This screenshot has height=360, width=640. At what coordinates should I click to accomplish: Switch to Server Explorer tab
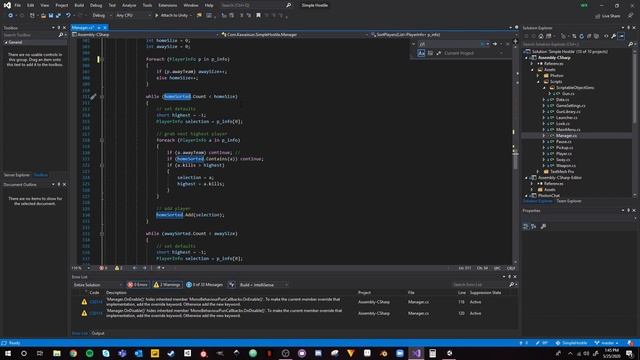tap(17, 175)
